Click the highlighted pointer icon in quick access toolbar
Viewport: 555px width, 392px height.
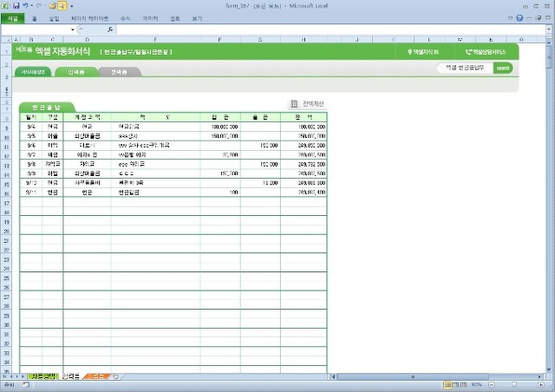point(62,6)
